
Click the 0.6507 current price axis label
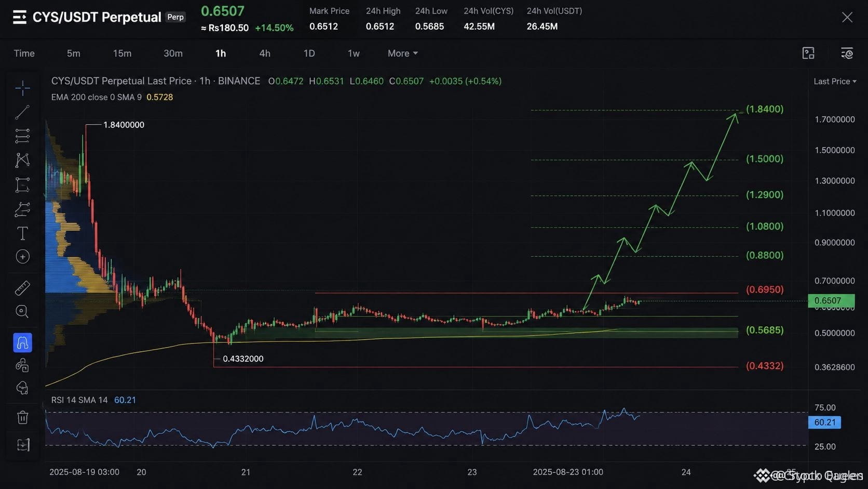click(831, 300)
